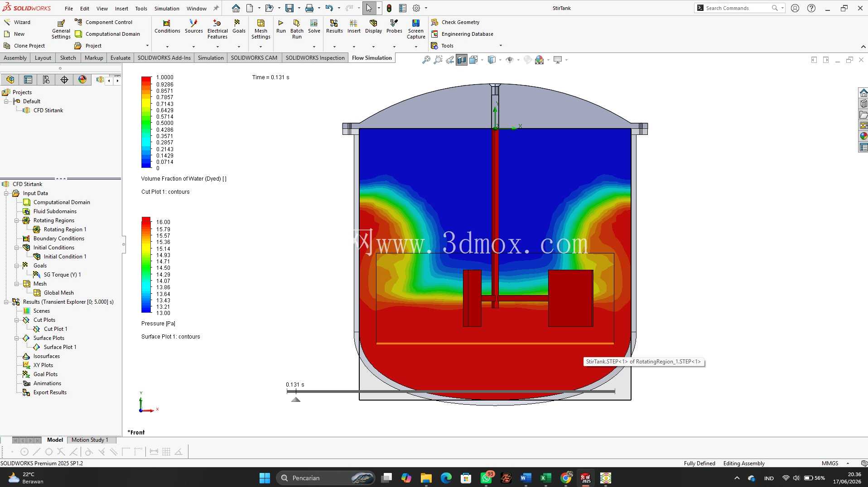Screen dimensions: 868x487
Task: Click the volume fraction color legend bar
Action: coord(146,122)
